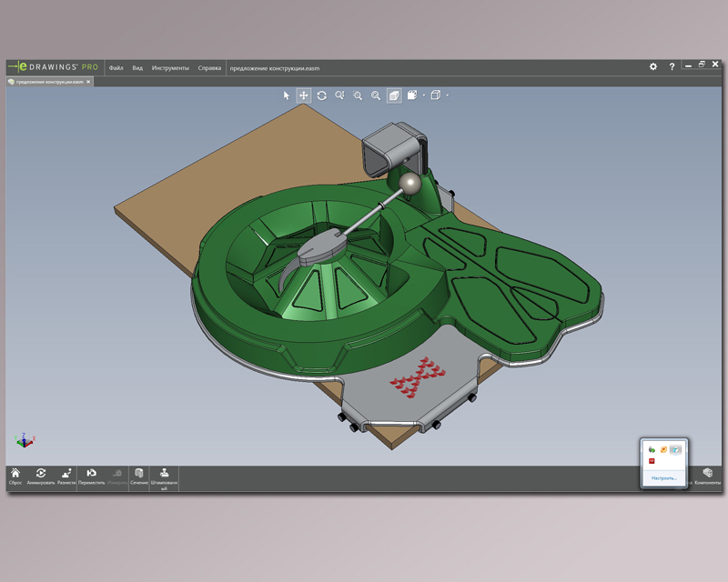Choose the Select arrow tool

pos(286,95)
